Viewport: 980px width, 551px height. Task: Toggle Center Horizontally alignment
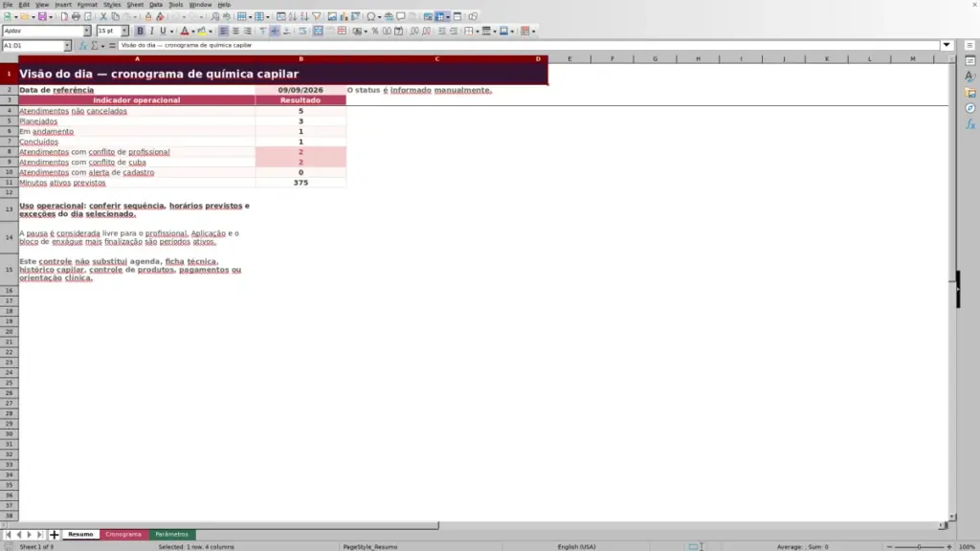click(x=235, y=32)
